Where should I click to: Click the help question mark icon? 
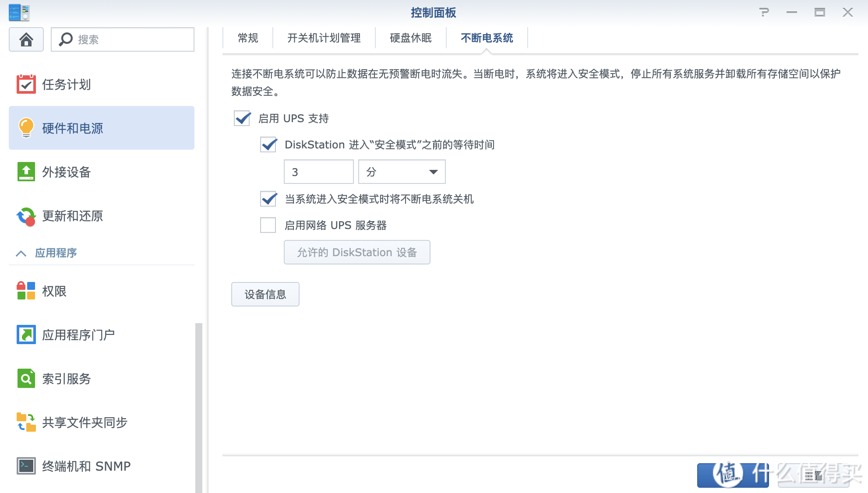click(x=764, y=12)
